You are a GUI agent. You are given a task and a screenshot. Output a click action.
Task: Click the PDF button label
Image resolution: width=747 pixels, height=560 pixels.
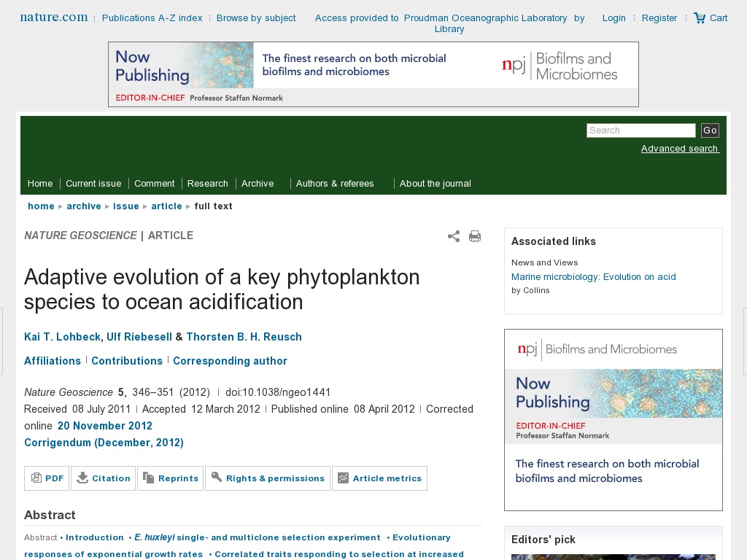(x=54, y=478)
